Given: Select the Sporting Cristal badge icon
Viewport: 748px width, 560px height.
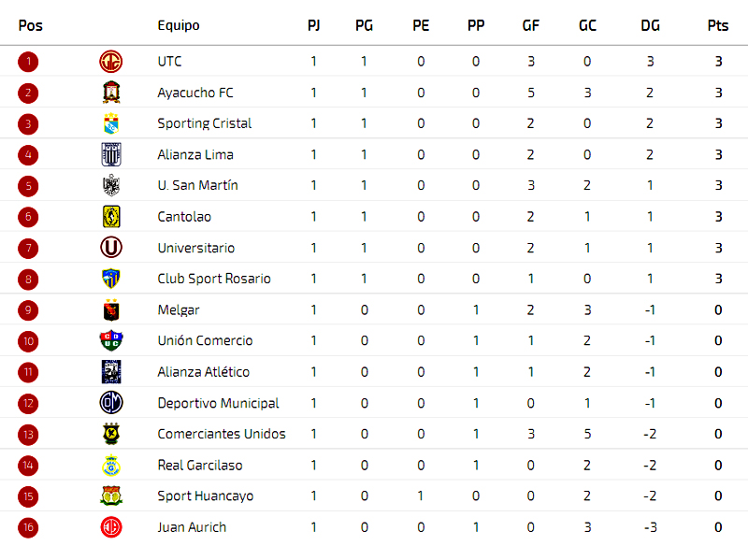Looking at the screenshot, I should tap(111, 123).
